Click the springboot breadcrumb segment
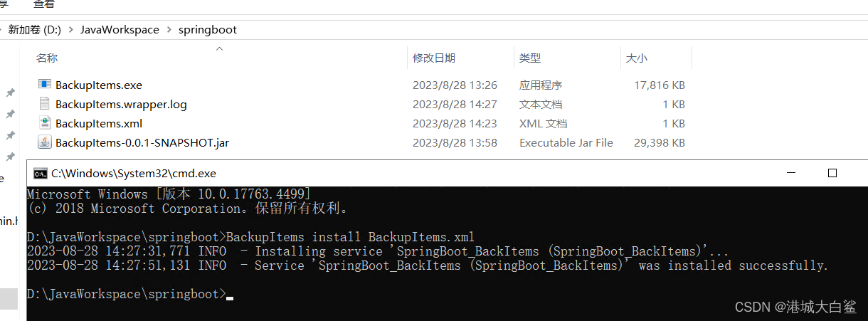The width and height of the screenshot is (868, 321). pyautogui.click(x=207, y=30)
